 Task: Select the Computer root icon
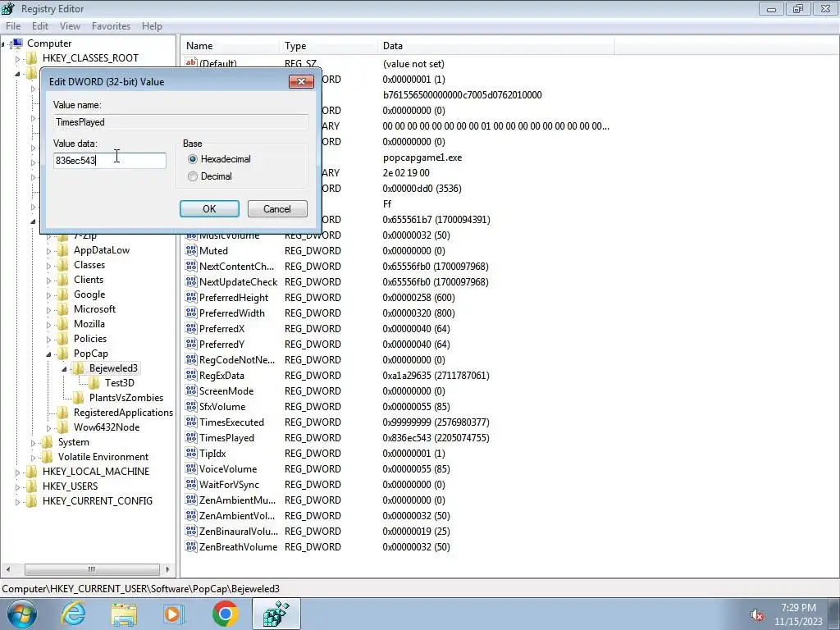16,43
